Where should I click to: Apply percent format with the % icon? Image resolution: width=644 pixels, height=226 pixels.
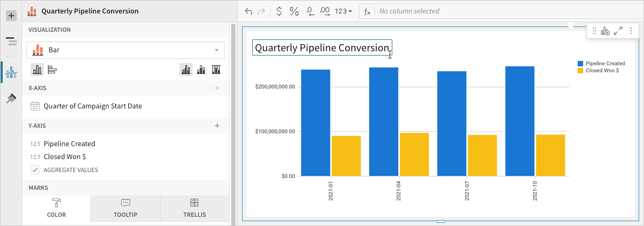(294, 11)
